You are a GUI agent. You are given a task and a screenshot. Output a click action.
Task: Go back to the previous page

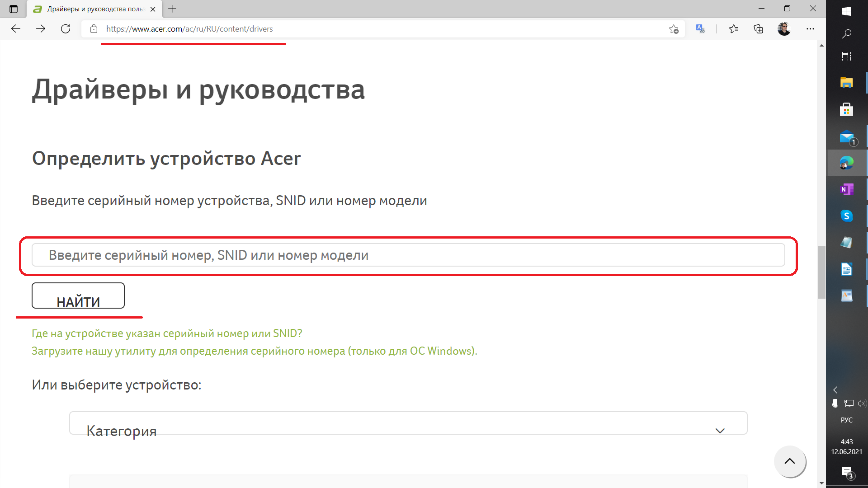point(16,29)
